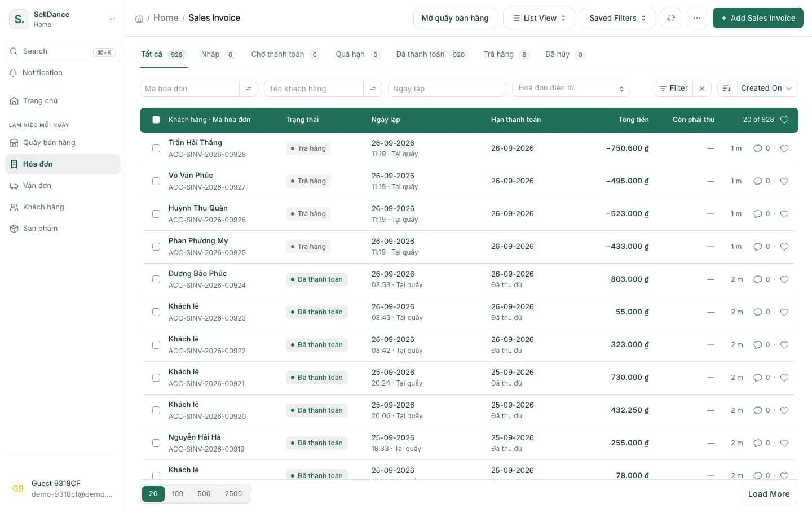Viewport: 812px width, 508px height.
Task: Focus the Tên khách hàng filter input
Action: 314,89
